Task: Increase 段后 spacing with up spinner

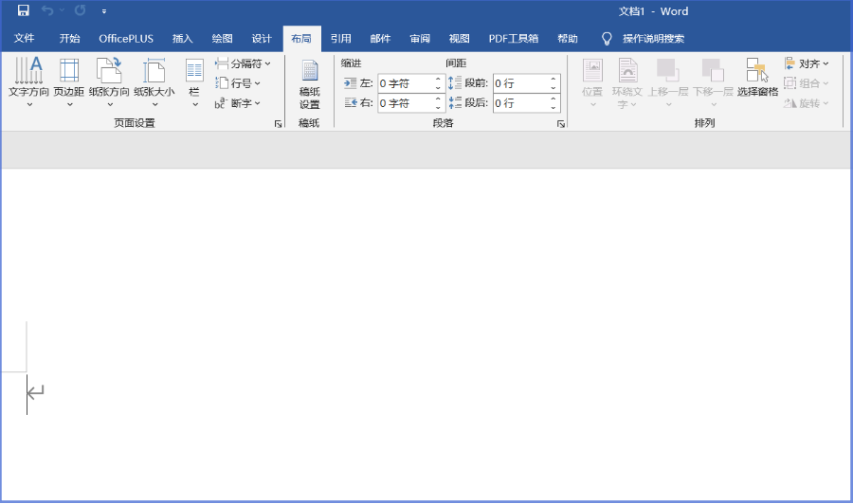Action: [554, 99]
